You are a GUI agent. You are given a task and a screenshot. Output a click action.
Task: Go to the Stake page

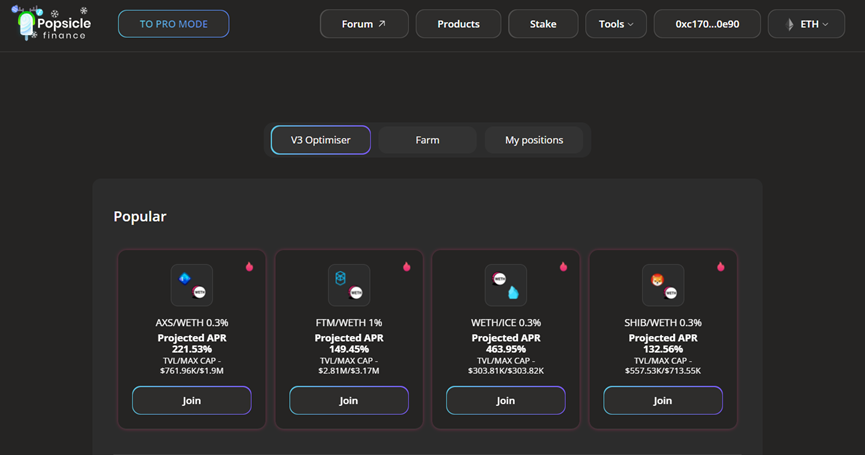pyautogui.click(x=543, y=24)
